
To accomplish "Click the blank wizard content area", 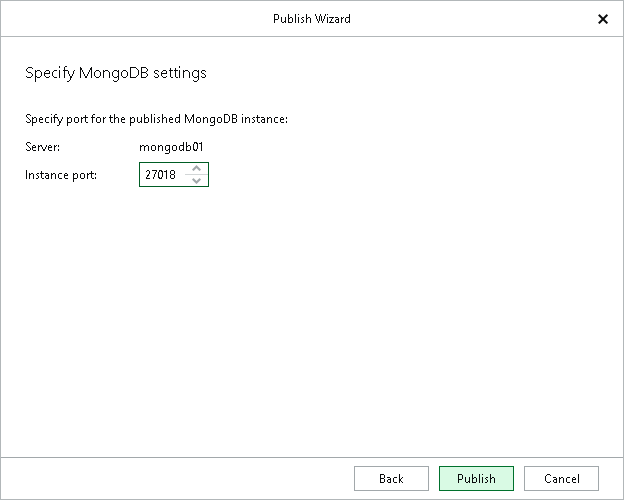I will [x=310, y=320].
